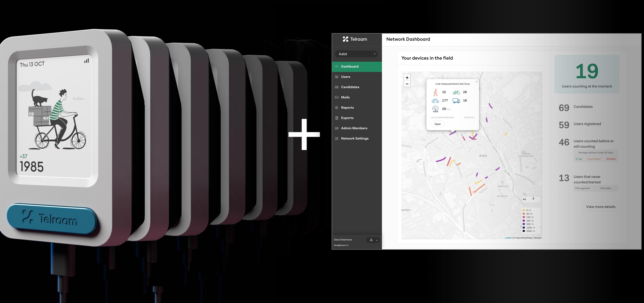Screen dimensions: 644x303
Task: Click the car count icon
Action: (x=435, y=101)
